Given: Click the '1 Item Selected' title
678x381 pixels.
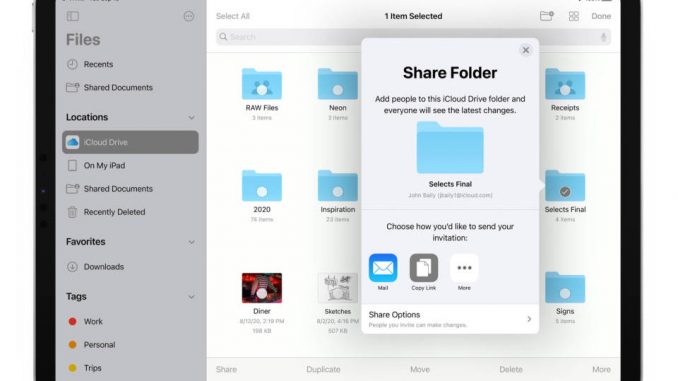Looking at the screenshot, I should 413,16.
